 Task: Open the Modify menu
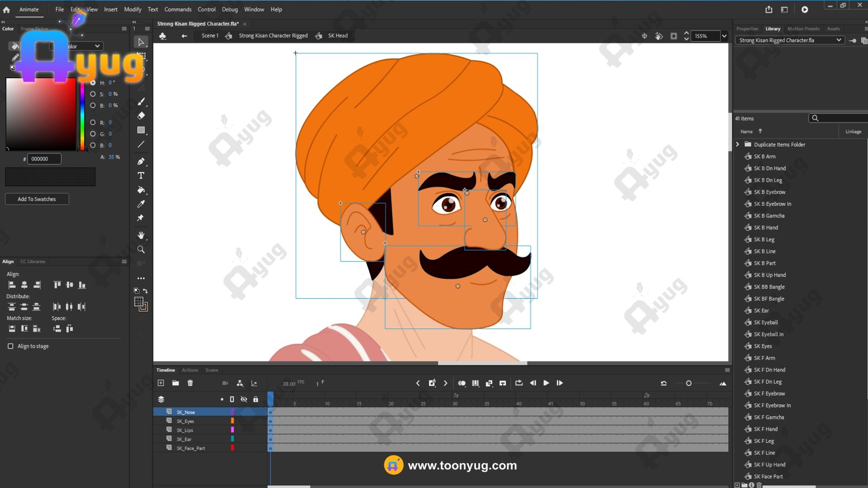click(132, 9)
